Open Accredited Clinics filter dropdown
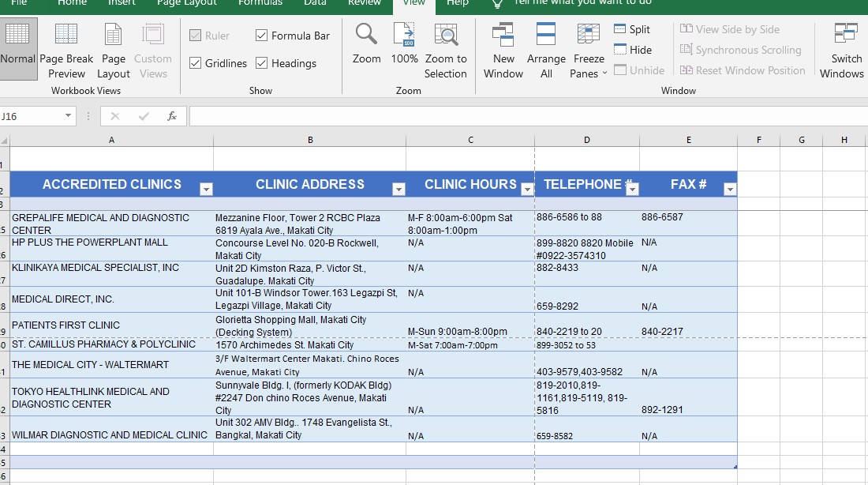The image size is (868, 485). [206, 190]
